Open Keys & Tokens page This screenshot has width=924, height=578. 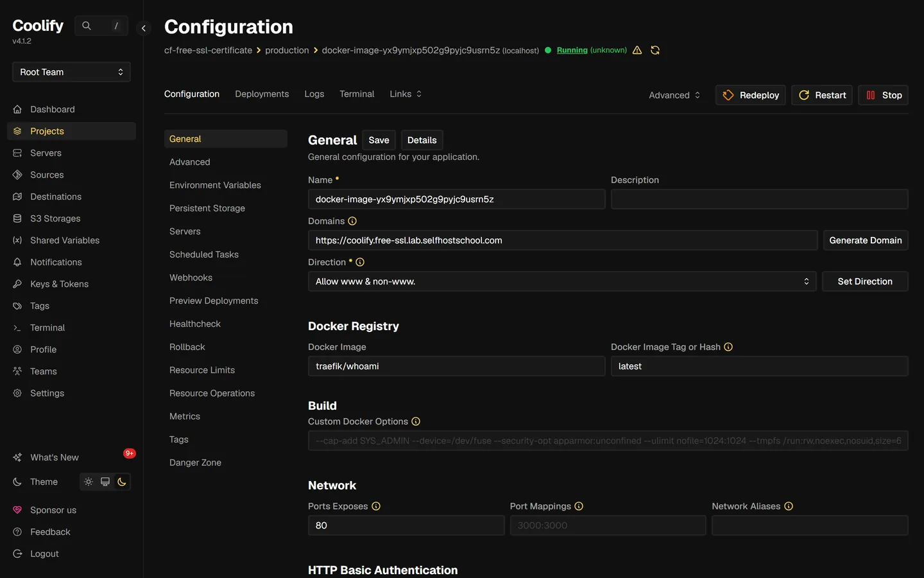click(x=71, y=284)
